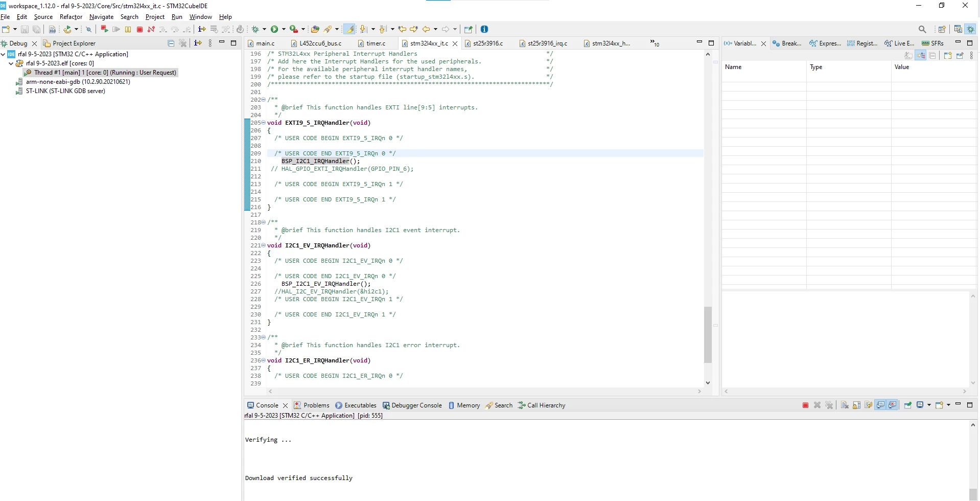The height and width of the screenshot is (501, 980).
Task: Click the Save floppy icon in toolbar
Action: 25,29
